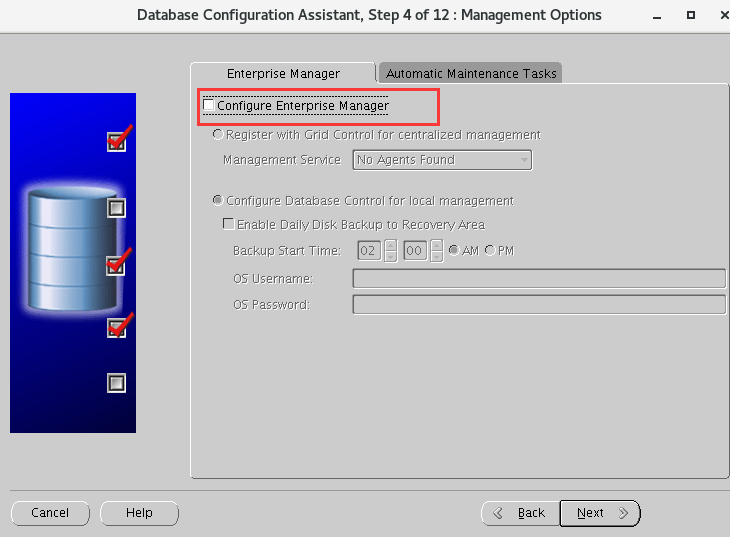The height and width of the screenshot is (537, 730).
Task: Select the Enterprise Manager tab
Action: pyautogui.click(x=283, y=73)
